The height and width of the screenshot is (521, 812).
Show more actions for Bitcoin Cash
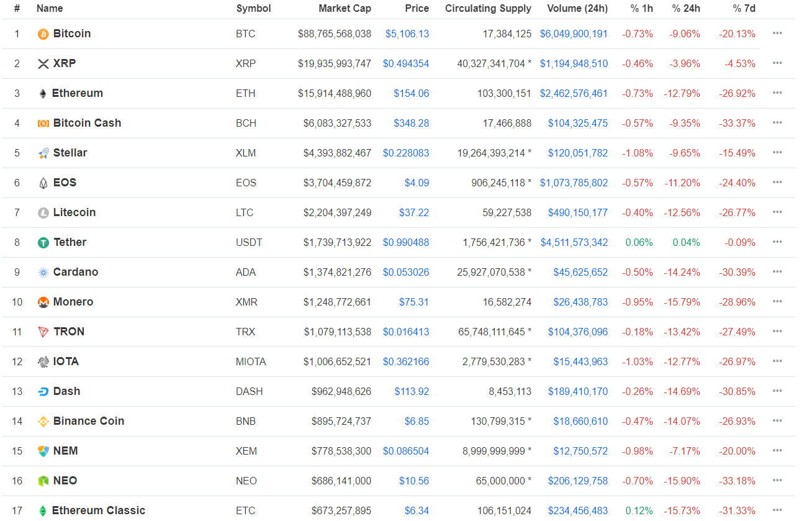(777, 122)
